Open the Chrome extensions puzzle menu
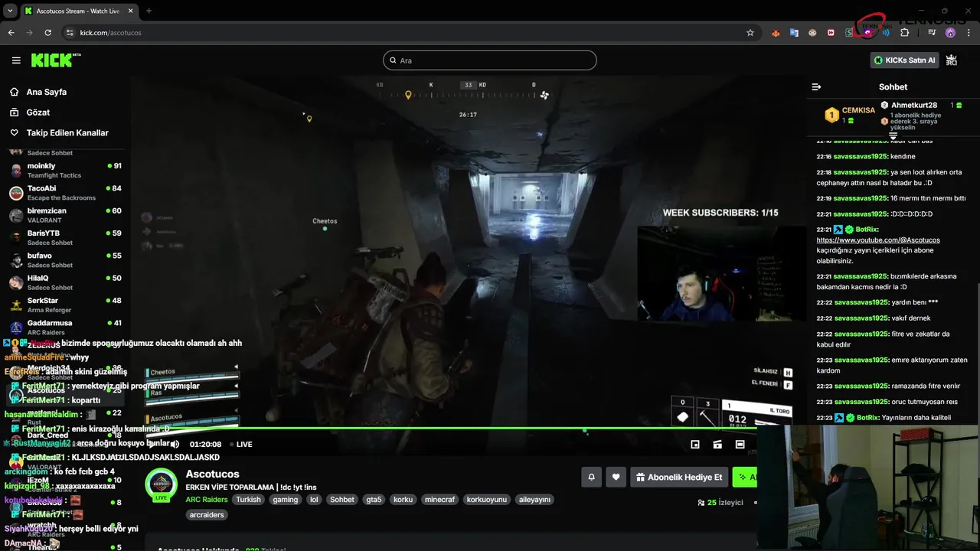The width and height of the screenshot is (980, 551). pos(904,33)
